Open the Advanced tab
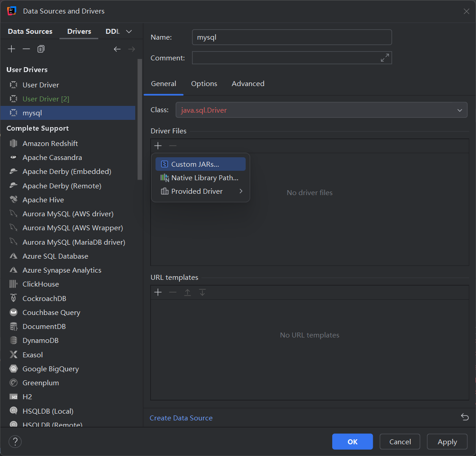Image resolution: width=476 pixels, height=456 pixels. (248, 84)
